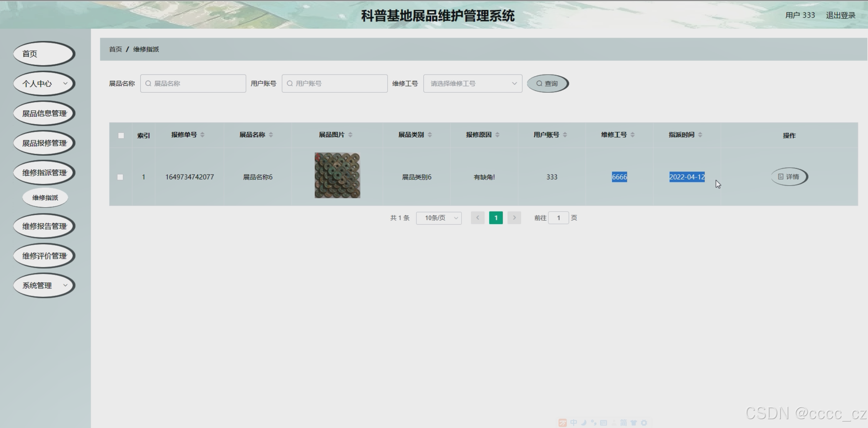Expand 系统管理 sidebar menu
Screen dimensions: 868x428
pyautogui.click(x=44, y=285)
